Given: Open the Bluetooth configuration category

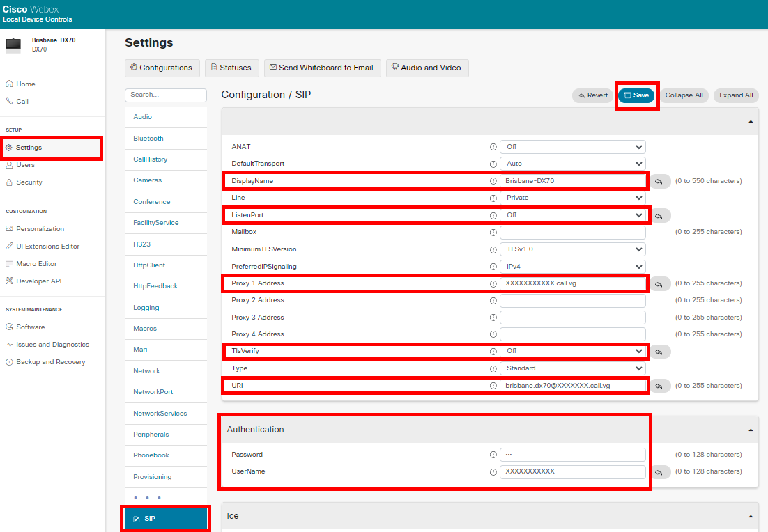Looking at the screenshot, I should [166, 139].
